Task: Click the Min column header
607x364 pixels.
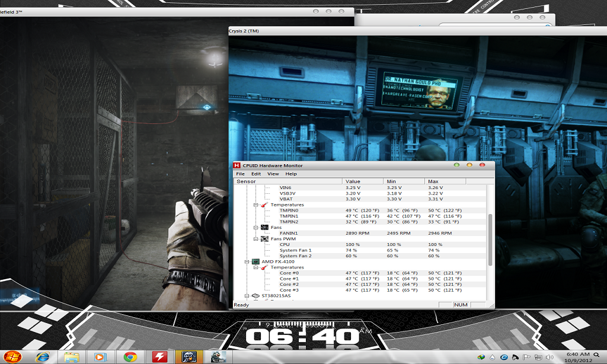Action: coord(404,181)
